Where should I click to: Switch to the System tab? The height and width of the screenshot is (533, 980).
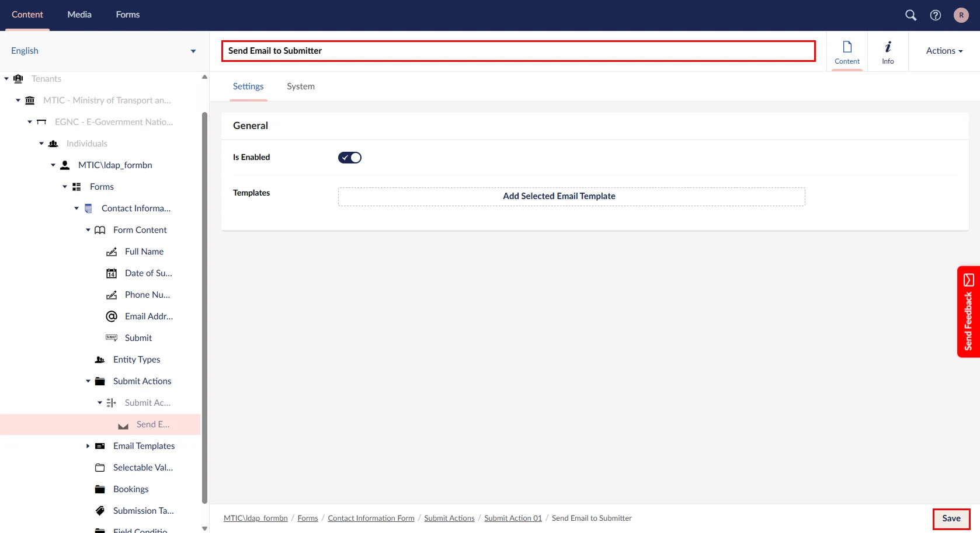point(300,86)
